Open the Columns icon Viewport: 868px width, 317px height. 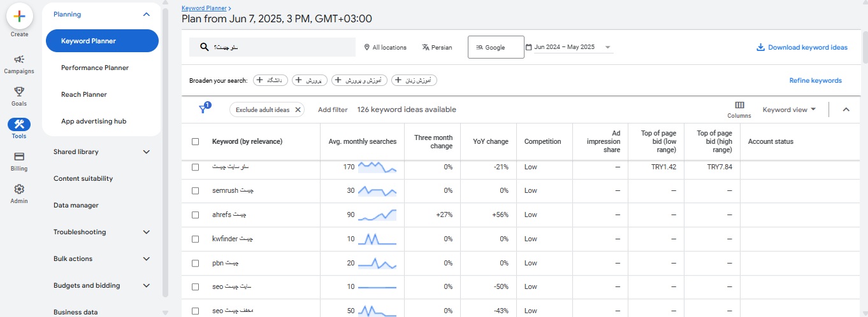(x=739, y=105)
